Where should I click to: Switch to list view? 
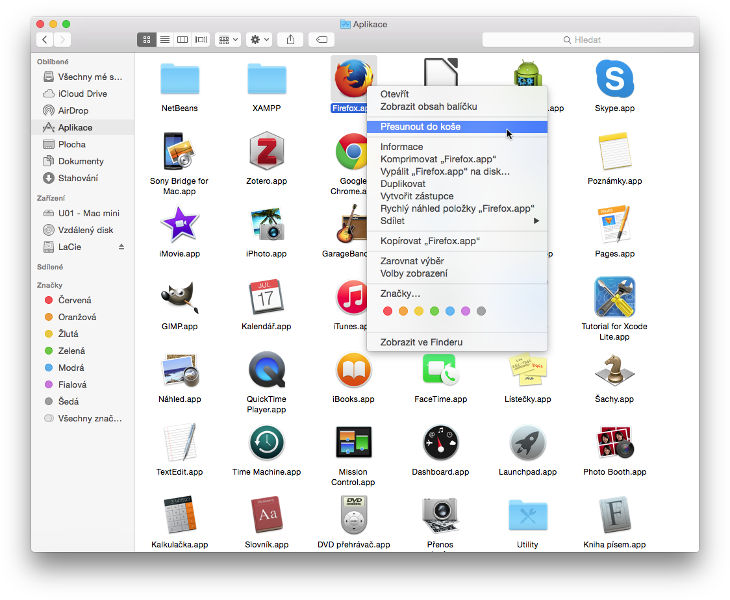click(164, 40)
